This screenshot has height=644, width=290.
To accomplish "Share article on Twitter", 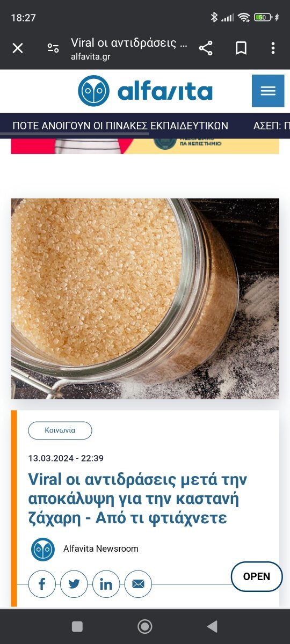I will click(x=74, y=584).
